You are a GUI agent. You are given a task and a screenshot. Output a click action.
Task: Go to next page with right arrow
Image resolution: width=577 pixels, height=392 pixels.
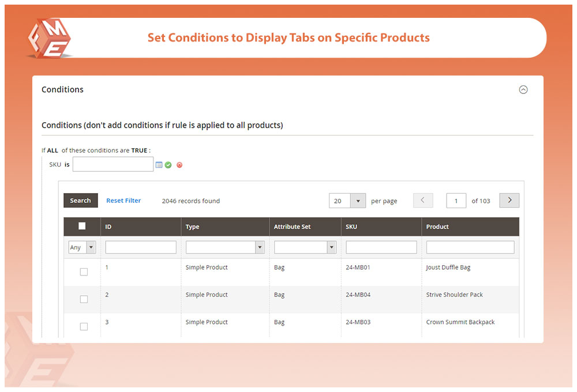click(x=509, y=201)
